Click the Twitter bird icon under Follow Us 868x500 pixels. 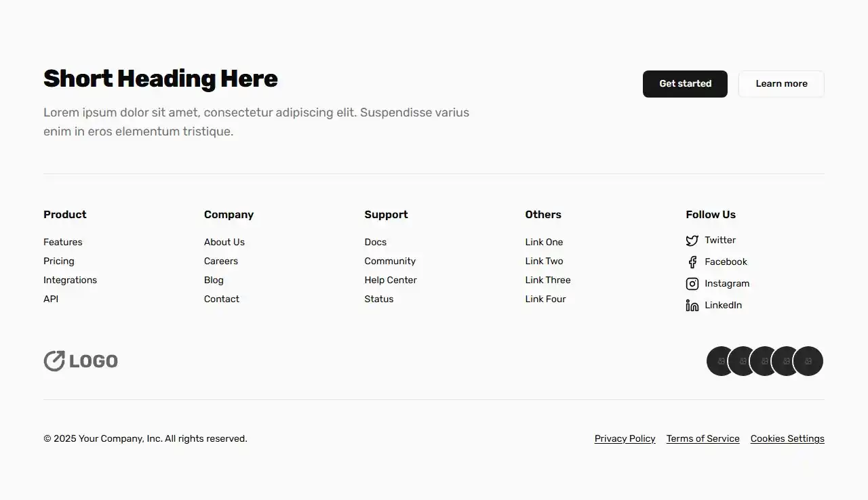692,240
